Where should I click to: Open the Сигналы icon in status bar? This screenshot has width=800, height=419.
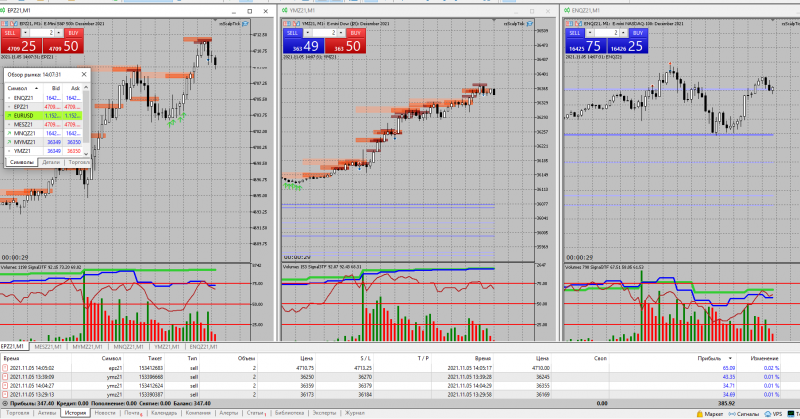[732, 414]
